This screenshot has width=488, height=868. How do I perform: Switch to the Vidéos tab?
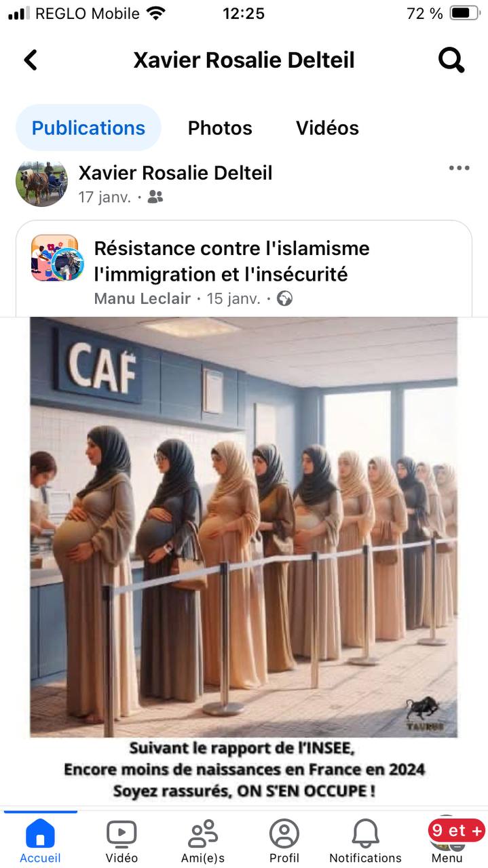coord(327,127)
